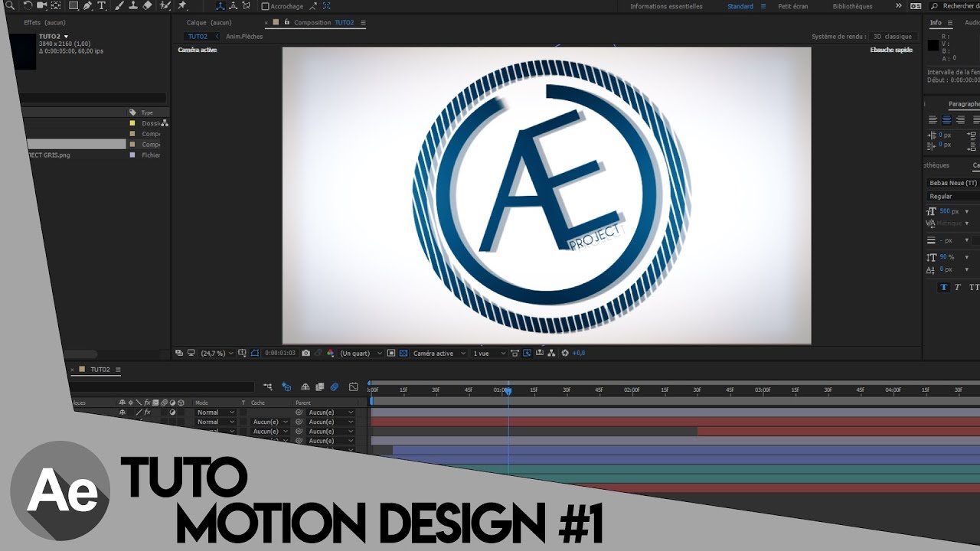Open the Bibliothèques workspace tab
Viewport: 980px width, 551px height.
(x=853, y=6)
